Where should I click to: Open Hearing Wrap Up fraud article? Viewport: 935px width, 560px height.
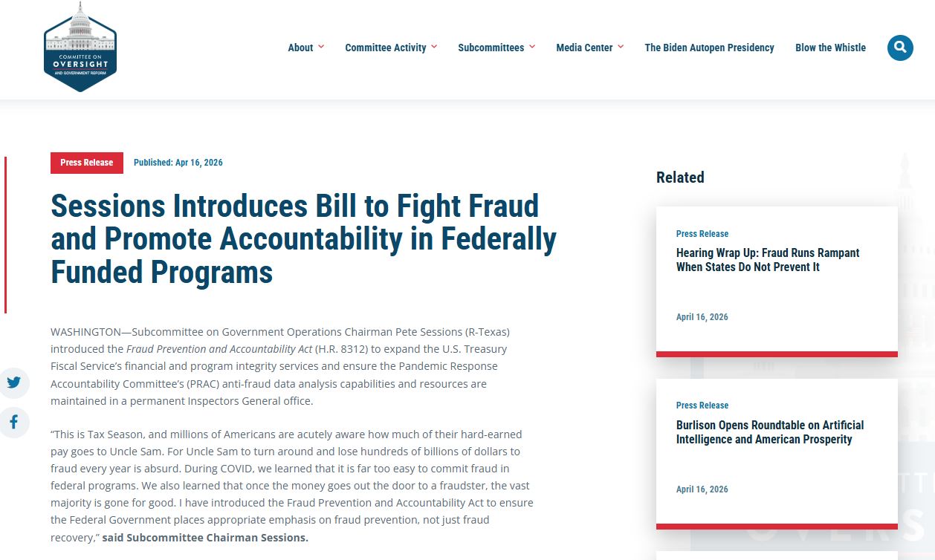pyautogui.click(x=767, y=260)
